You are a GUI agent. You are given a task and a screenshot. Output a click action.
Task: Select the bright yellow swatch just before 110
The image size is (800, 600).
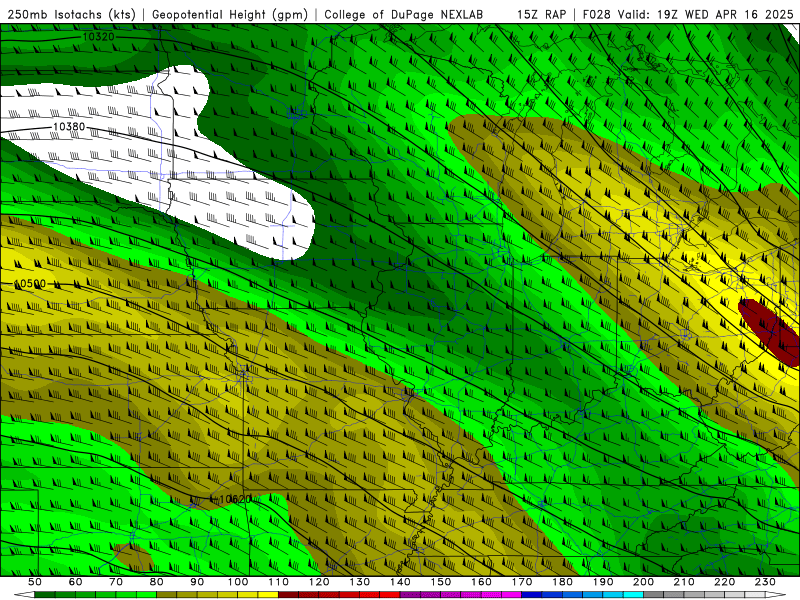(x=268, y=595)
